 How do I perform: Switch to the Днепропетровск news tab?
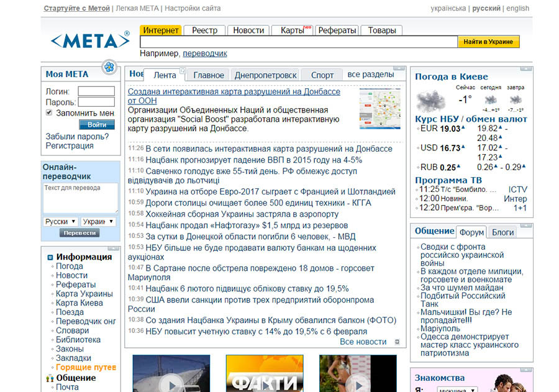pyautogui.click(x=266, y=75)
